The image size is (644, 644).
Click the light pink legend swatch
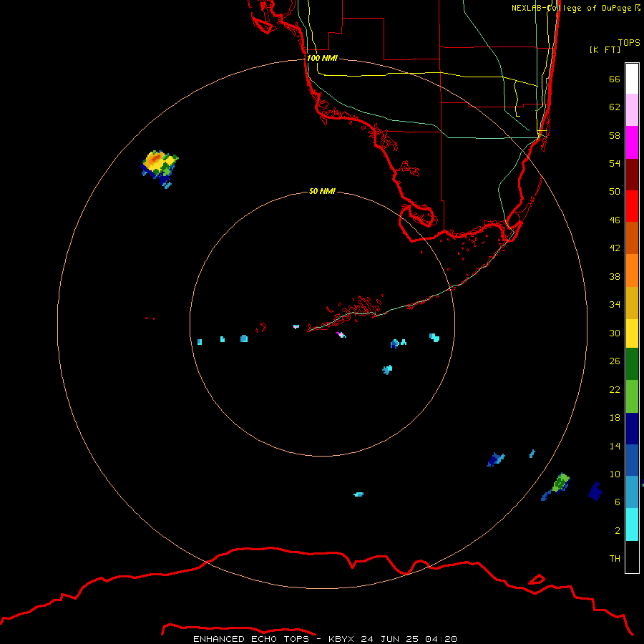pos(632,110)
